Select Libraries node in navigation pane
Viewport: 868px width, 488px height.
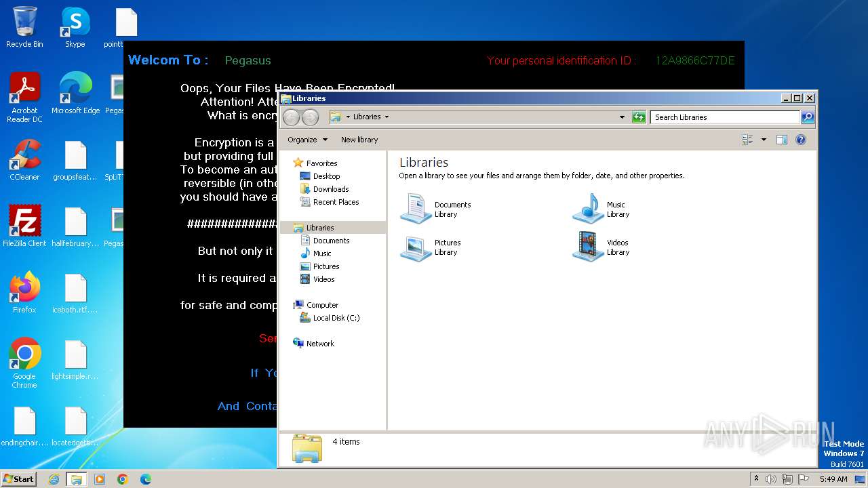(333, 228)
